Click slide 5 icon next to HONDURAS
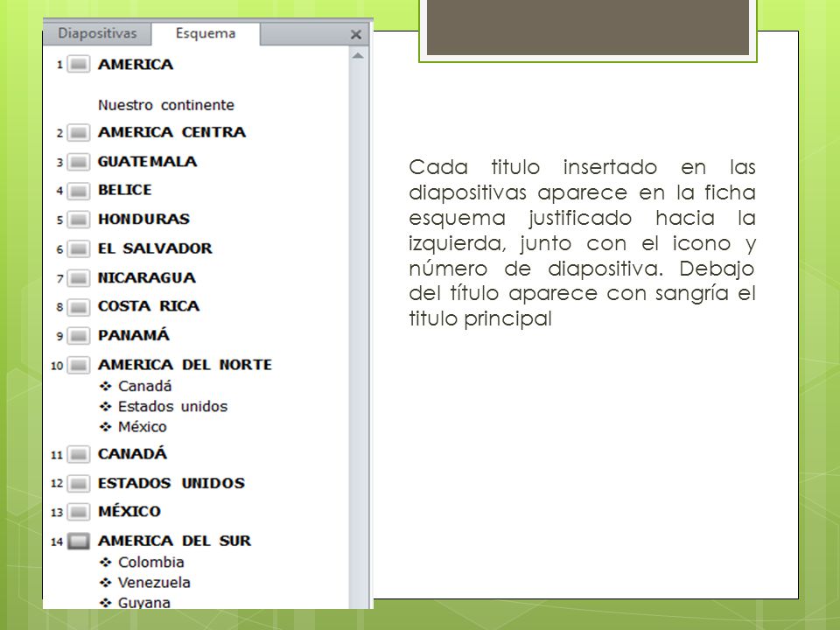 coord(79,219)
